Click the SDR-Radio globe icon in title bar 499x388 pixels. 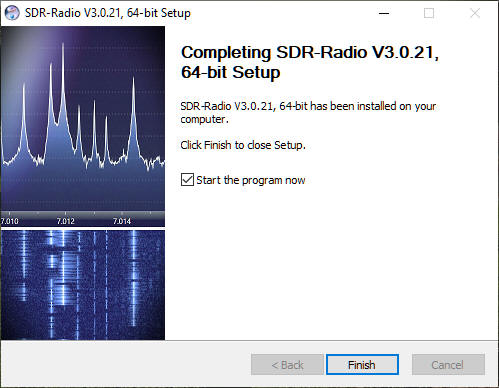tap(12, 13)
